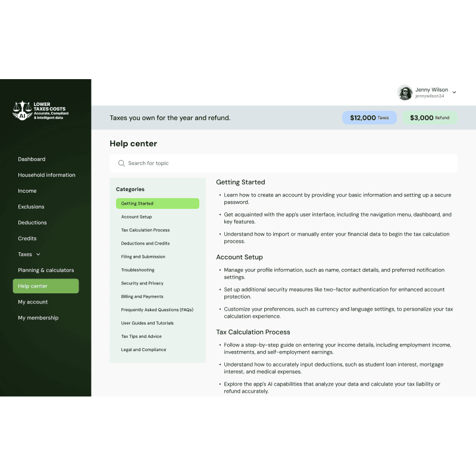Click the Help center page title
Viewport: 476px width, 476px height.
pos(133,143)
